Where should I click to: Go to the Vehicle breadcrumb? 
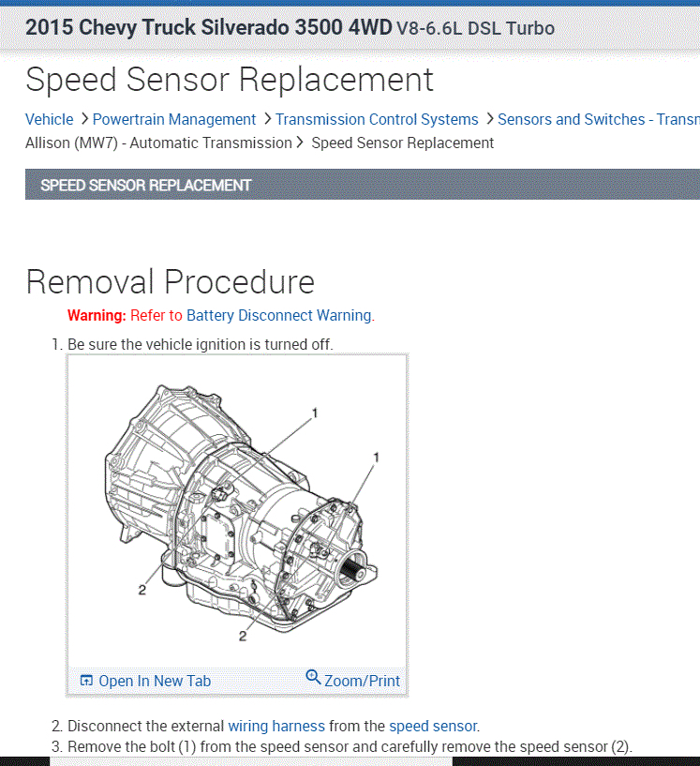click(x=49, y=119)
